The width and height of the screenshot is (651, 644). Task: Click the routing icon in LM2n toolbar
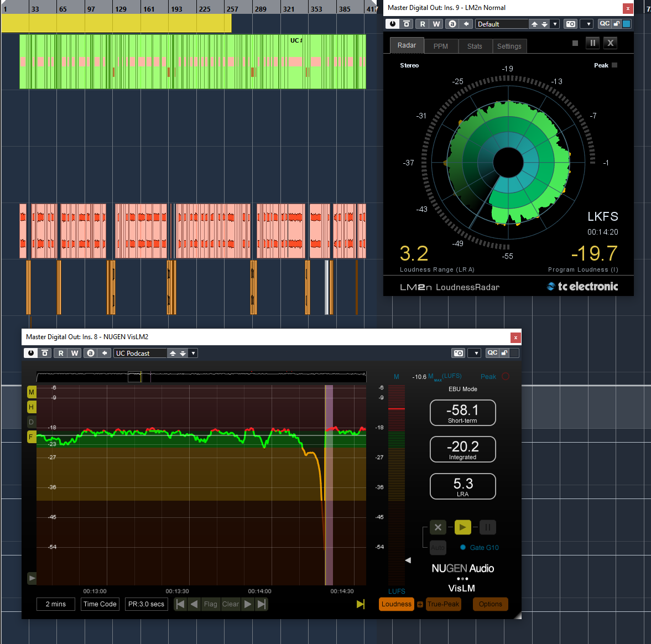(x=407, y=24)
